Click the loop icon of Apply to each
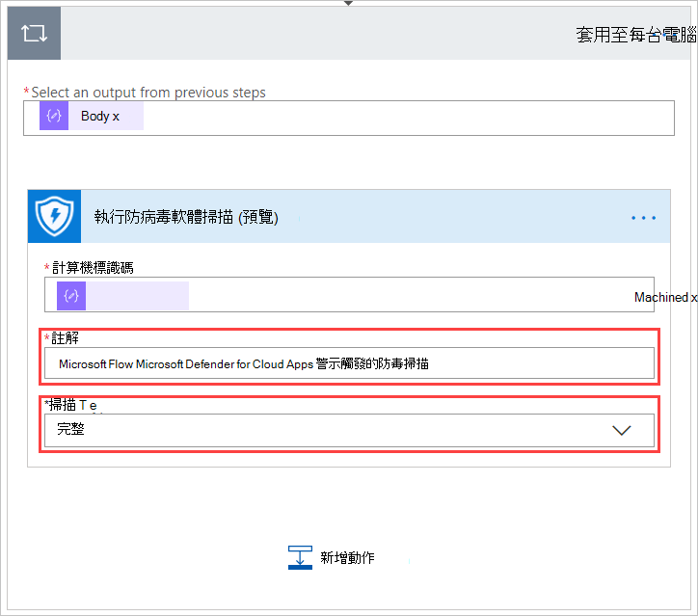 click(x=35, y=33)
